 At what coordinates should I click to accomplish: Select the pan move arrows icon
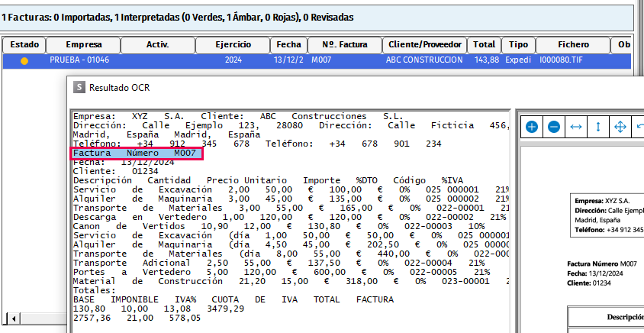click(620, 127)
